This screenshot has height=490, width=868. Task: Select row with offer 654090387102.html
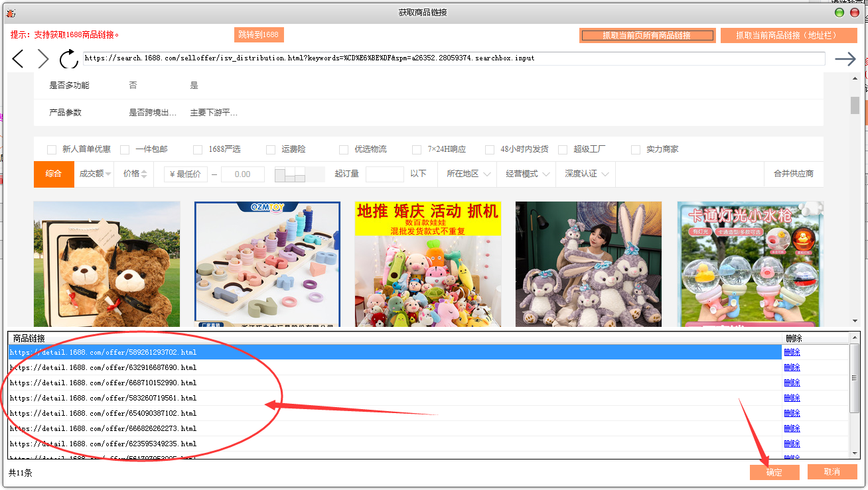click(x=395, y=413)
